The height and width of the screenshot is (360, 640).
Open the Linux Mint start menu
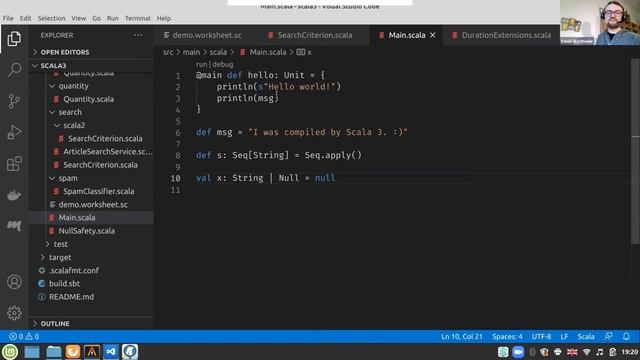(10, 351)
